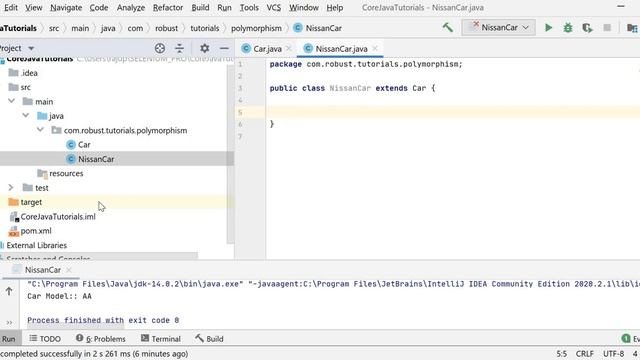Open the Code menu

99,8
